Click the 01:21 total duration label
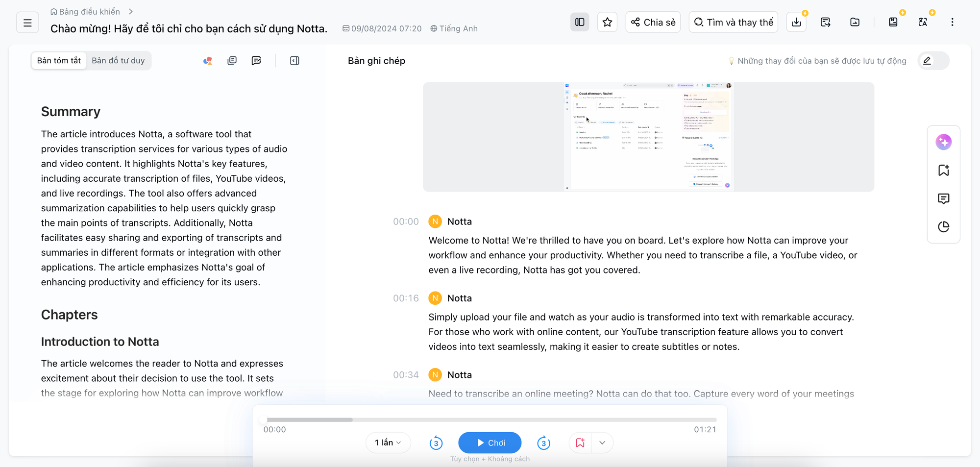The height and width of the screenshot is (467, 980). pos(705,430)
